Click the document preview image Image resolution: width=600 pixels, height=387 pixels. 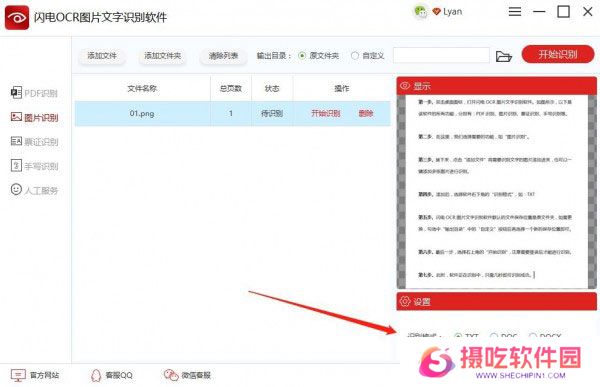(x=497, y=191)
